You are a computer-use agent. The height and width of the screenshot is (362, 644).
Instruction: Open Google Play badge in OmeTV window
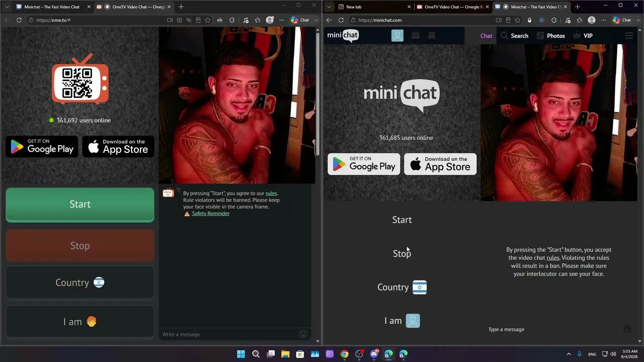tap(42, 146)
